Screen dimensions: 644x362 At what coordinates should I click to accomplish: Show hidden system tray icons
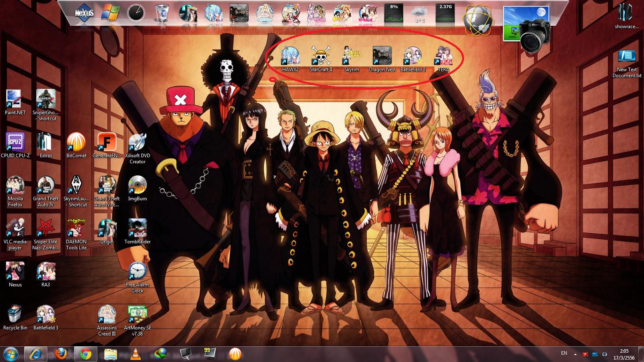click(x=575, y=354)
